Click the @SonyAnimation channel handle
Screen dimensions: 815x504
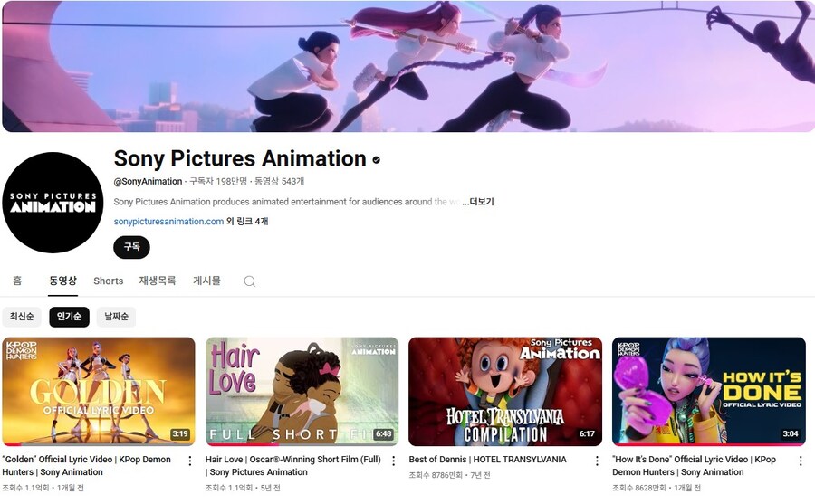tap(149, 181)
